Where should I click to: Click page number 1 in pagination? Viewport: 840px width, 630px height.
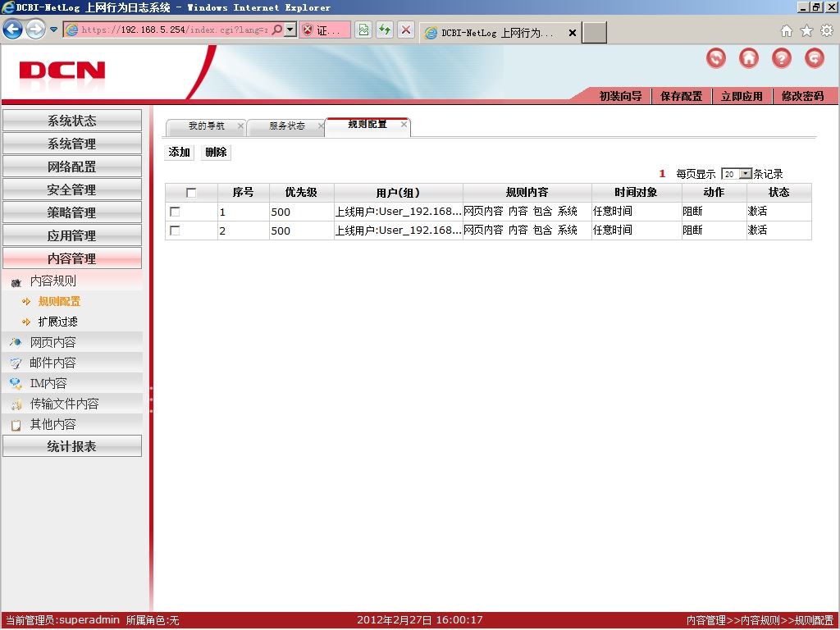(x=662, y=174)
